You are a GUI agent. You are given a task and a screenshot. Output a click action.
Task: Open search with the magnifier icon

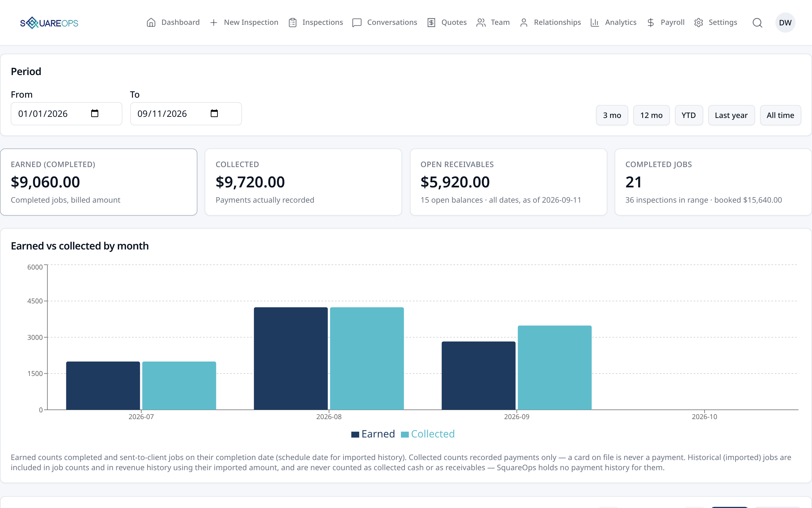pos(757,23)
